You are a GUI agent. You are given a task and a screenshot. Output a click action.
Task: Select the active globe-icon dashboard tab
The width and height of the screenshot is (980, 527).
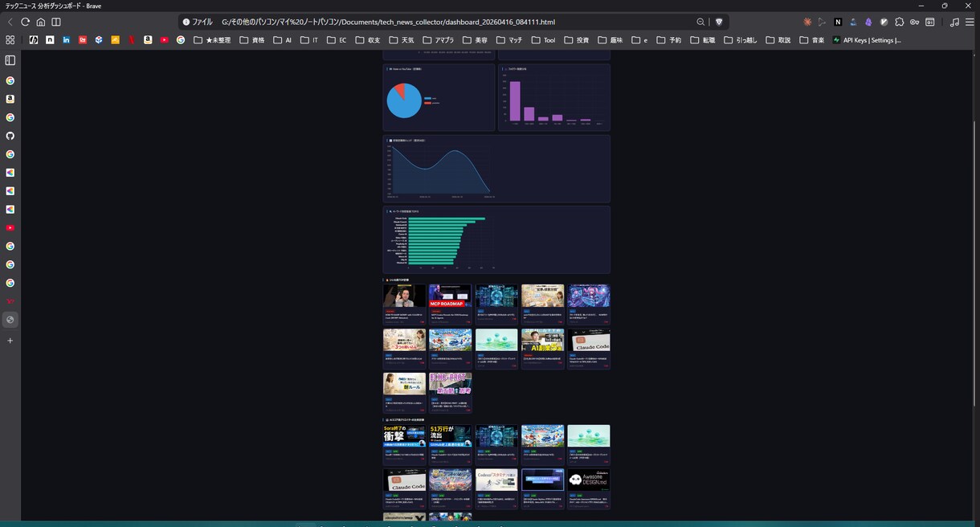[10, 320]
